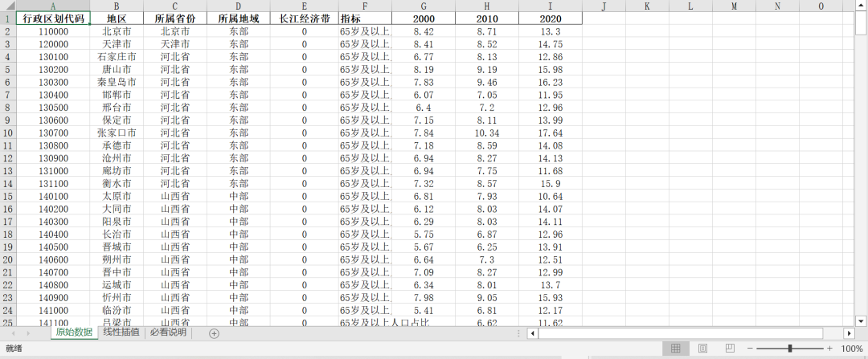Viewport: 868px width, 359px height.
Task: Select column A header
Action: (x=53, y=6)
